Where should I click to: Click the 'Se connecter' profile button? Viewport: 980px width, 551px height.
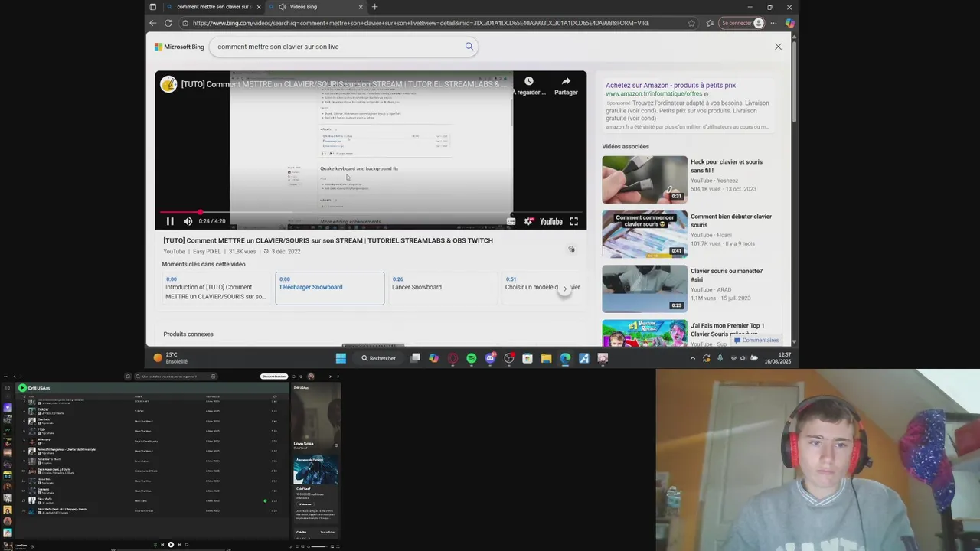742,23
